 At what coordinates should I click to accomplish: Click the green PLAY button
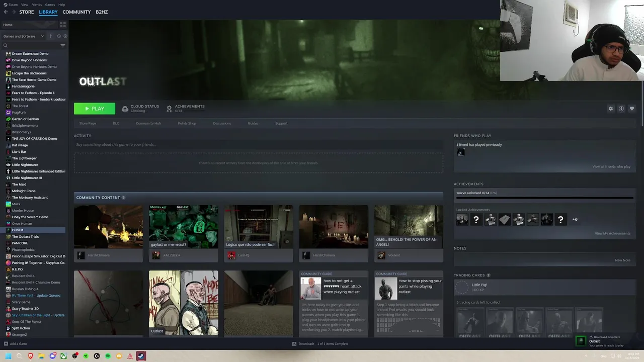[95, 109]
